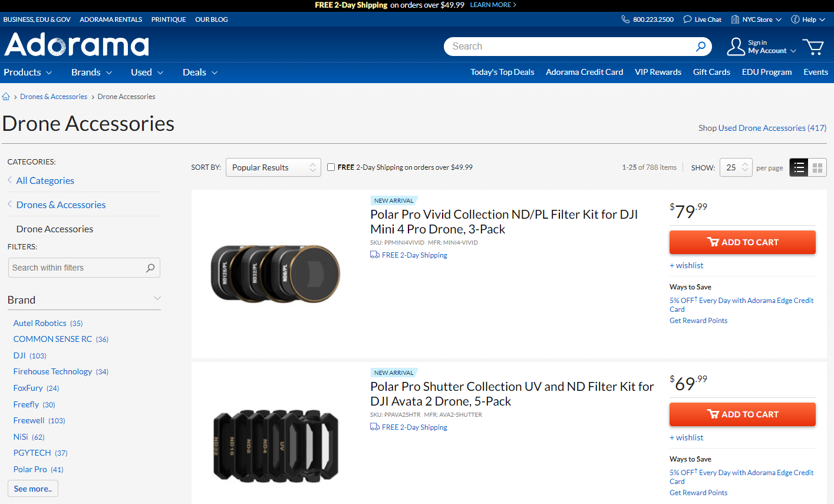The height and width of the screenshot is (504, 834).
Task: Open the shopping cart icon
Action: click(x=813, y=47)
